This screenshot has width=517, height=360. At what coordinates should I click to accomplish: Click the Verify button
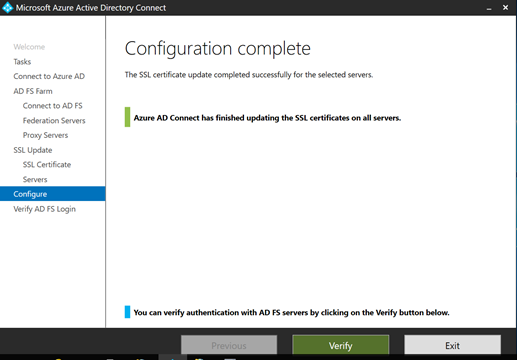340,345
